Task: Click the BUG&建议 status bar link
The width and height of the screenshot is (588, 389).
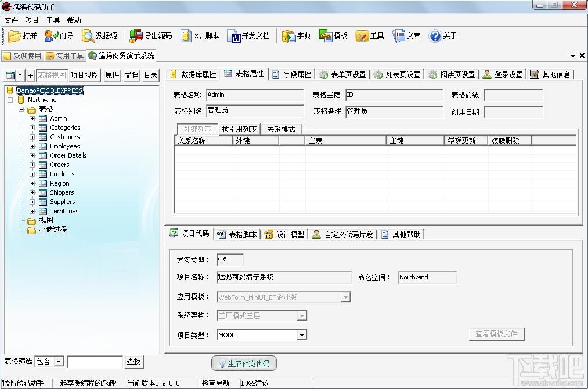Action: pyautogui.click(x=255, y=383)
